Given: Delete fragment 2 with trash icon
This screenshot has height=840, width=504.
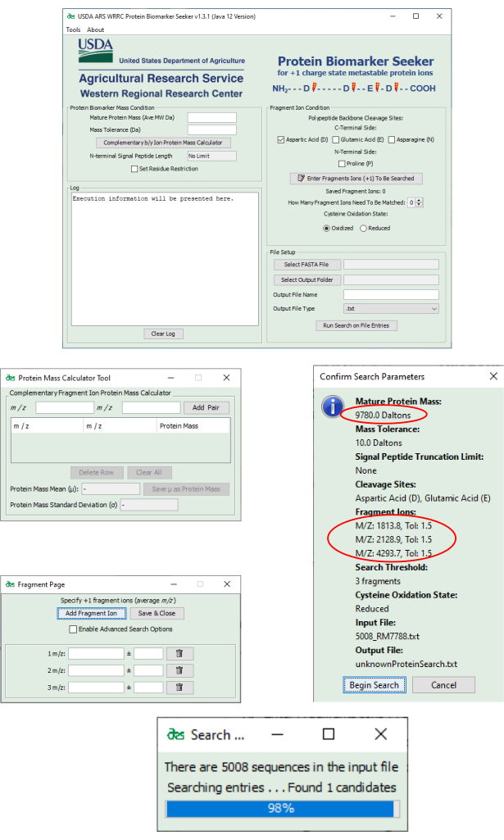Looking at the screenshot, I should pos(179,670).
